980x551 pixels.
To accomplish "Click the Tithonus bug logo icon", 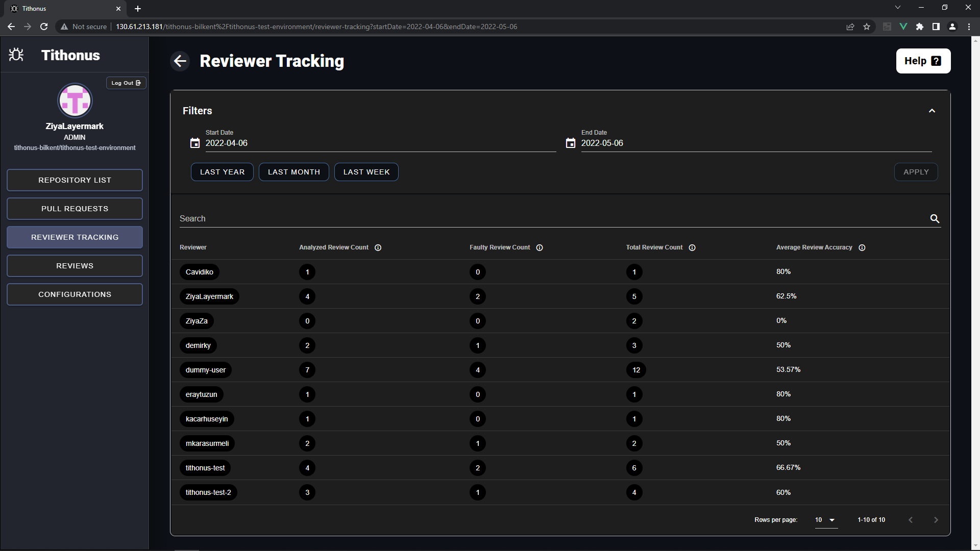I will [x=16, y=55].
